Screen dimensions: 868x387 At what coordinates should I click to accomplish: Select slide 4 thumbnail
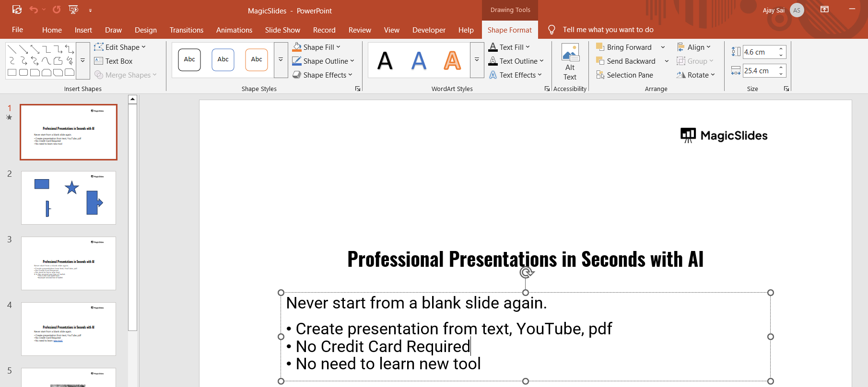coord(69,329)
